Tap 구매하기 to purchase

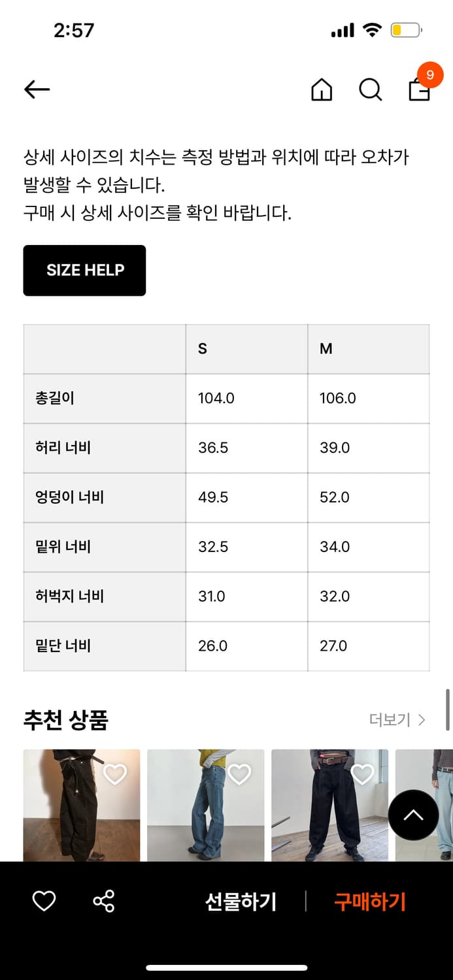(370, 902)
